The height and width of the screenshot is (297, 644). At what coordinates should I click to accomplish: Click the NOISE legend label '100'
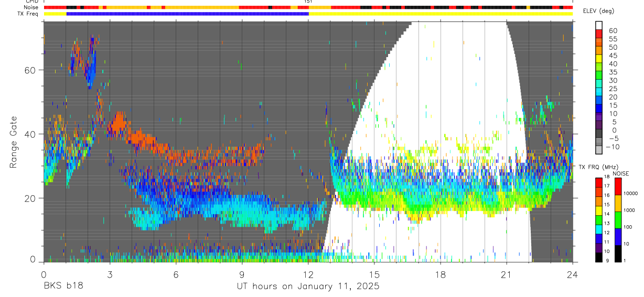628,227
